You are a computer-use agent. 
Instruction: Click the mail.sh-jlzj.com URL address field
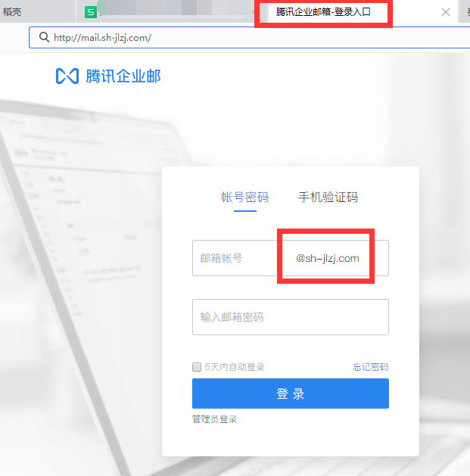pos(227,37)
